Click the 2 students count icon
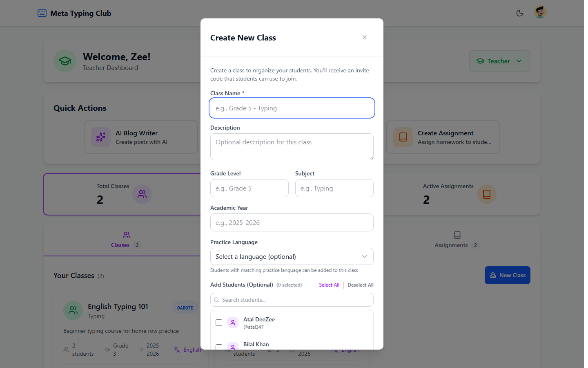588x368 pixels. [x=66, y=350]
